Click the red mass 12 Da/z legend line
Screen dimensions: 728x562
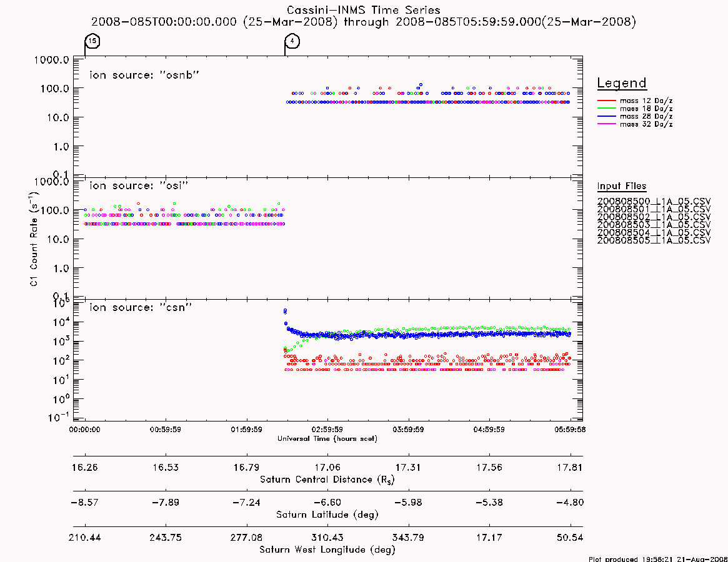click(x=606, y=101)
